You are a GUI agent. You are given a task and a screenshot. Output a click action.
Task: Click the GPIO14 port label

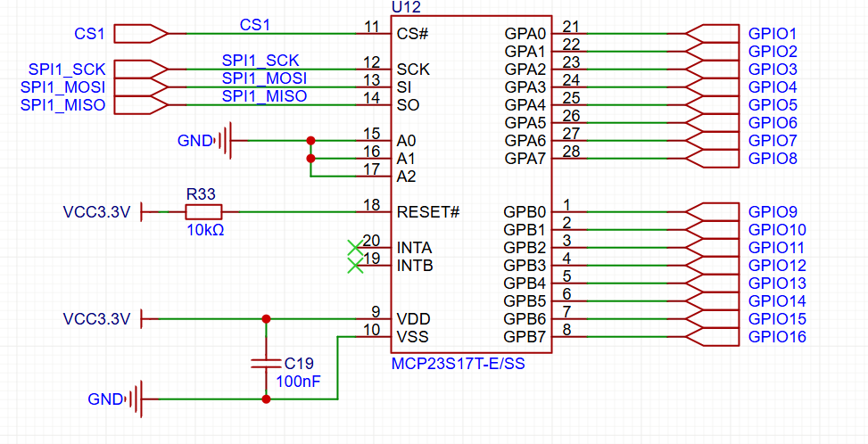pos(777,301)
